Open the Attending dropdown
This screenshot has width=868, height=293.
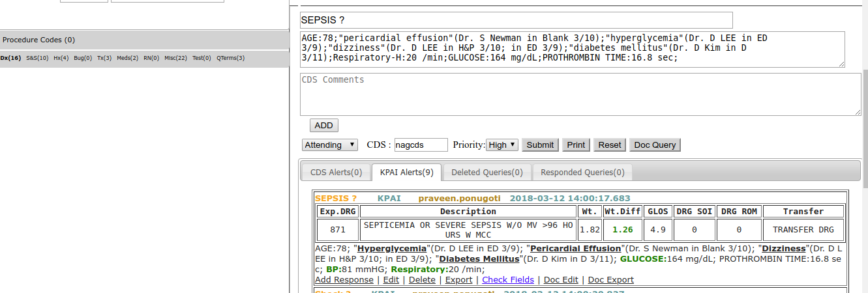[329, 145]
